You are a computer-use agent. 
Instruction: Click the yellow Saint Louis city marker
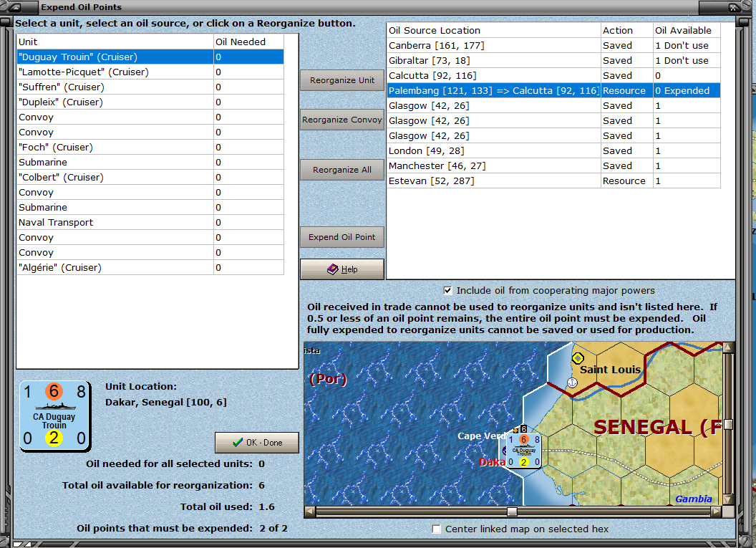578,358
